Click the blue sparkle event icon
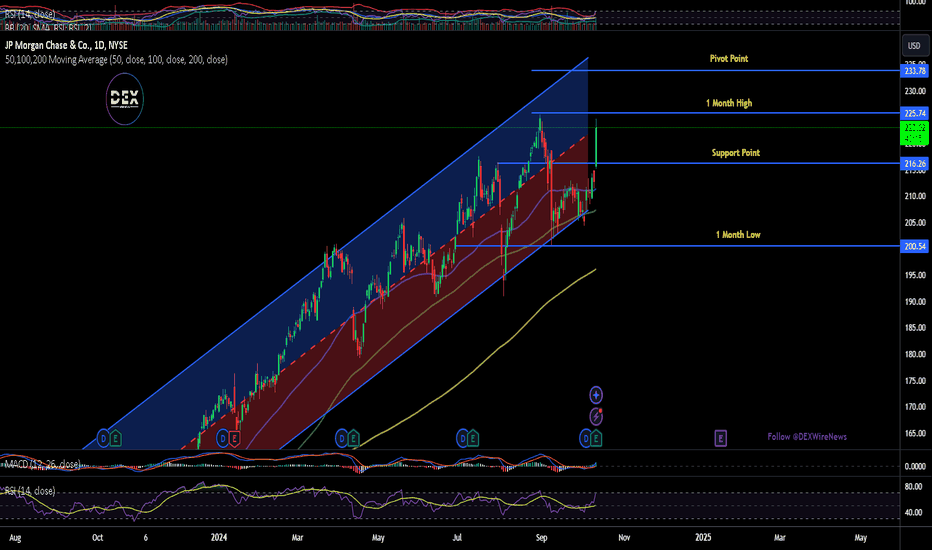The image size is (932, 550). (x=596, y=395)
